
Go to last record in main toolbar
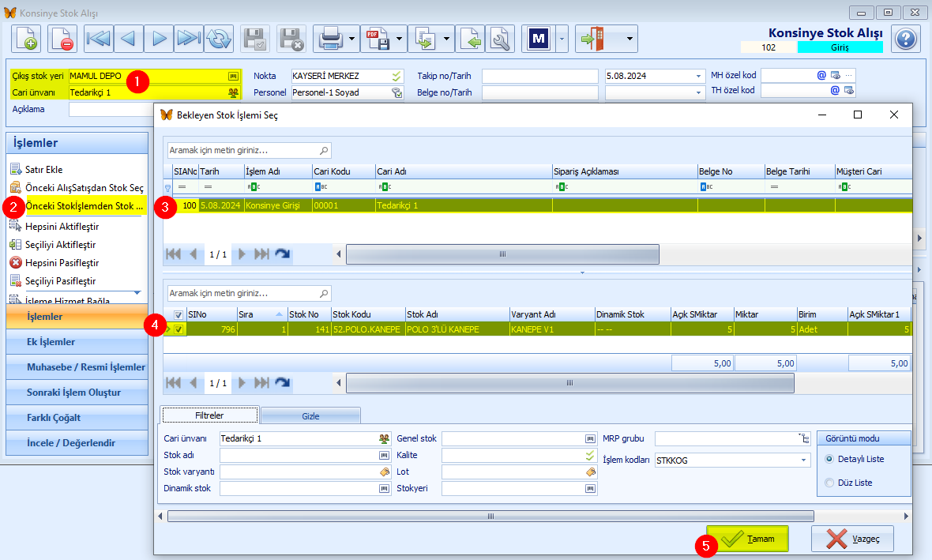pos(189,39)
